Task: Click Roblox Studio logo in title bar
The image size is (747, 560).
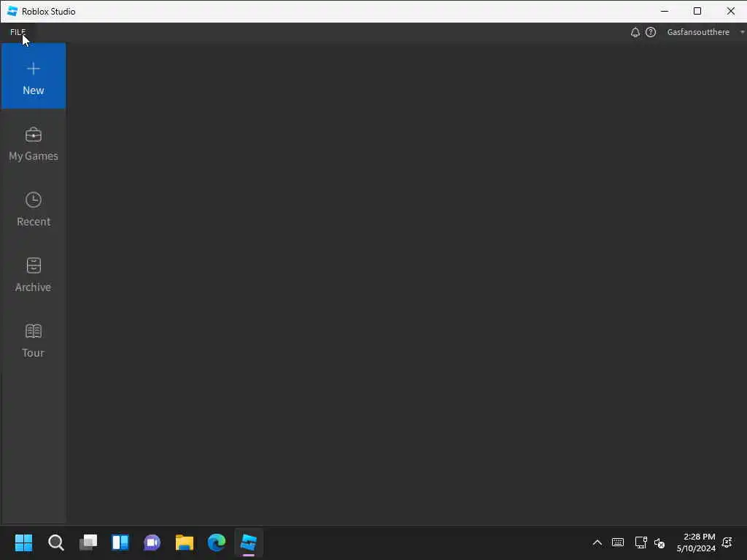Action: coord(12,11)
